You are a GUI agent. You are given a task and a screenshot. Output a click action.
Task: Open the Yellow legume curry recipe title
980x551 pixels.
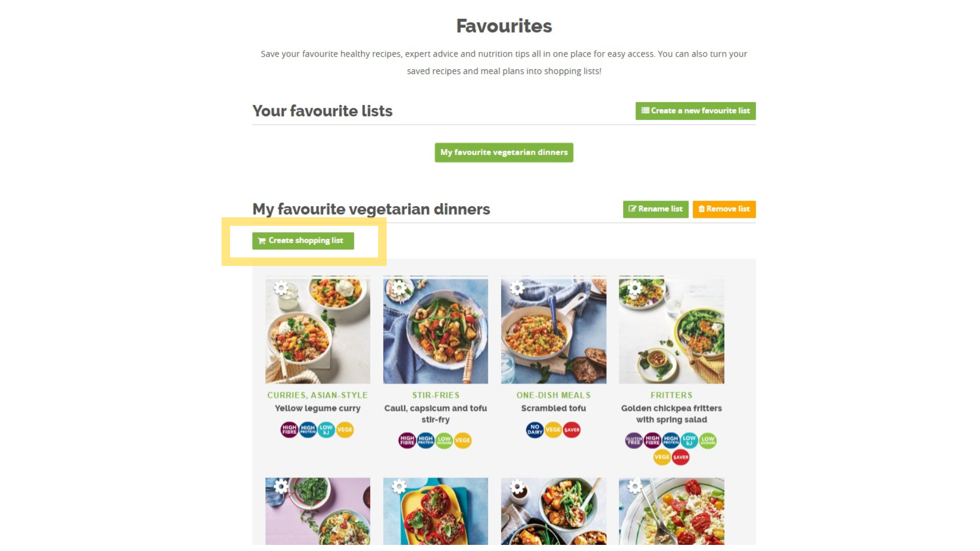point(317,408)
